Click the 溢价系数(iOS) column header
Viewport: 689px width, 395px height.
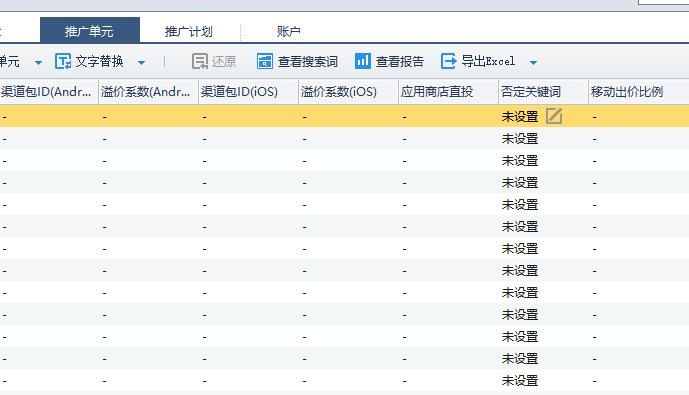point(348,92)
